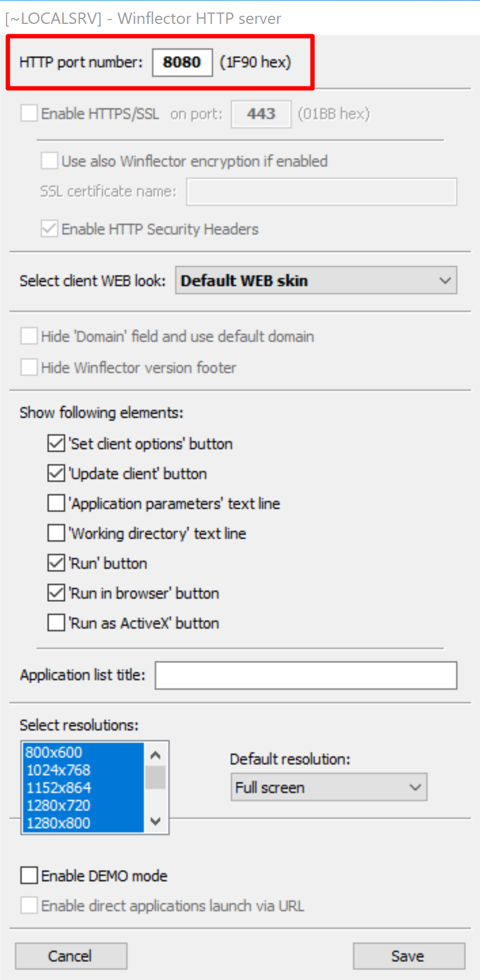The image size is (480, 980).
Task: Uncheck the 'Run' button checkbox
Action: pos(56,563)
